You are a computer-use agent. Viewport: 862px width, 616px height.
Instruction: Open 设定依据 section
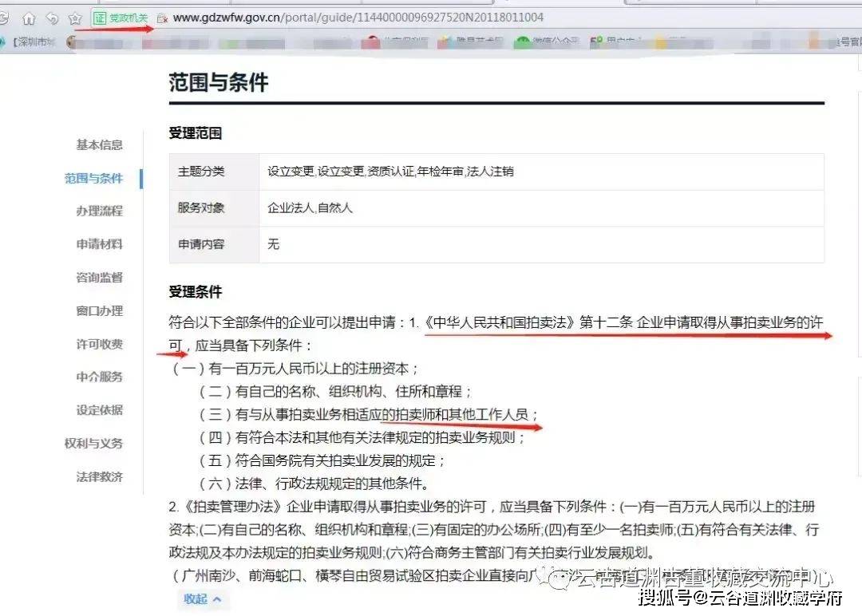tap(99, 410)
